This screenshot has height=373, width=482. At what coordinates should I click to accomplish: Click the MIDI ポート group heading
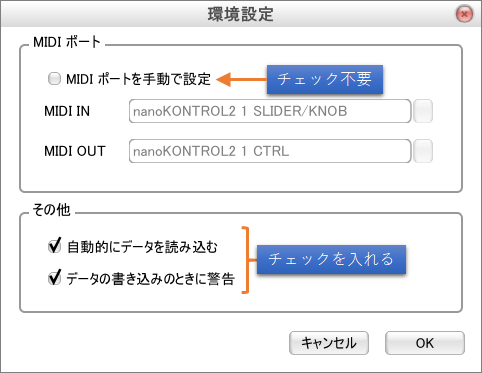pyautogui.click(x=67, y=42)
